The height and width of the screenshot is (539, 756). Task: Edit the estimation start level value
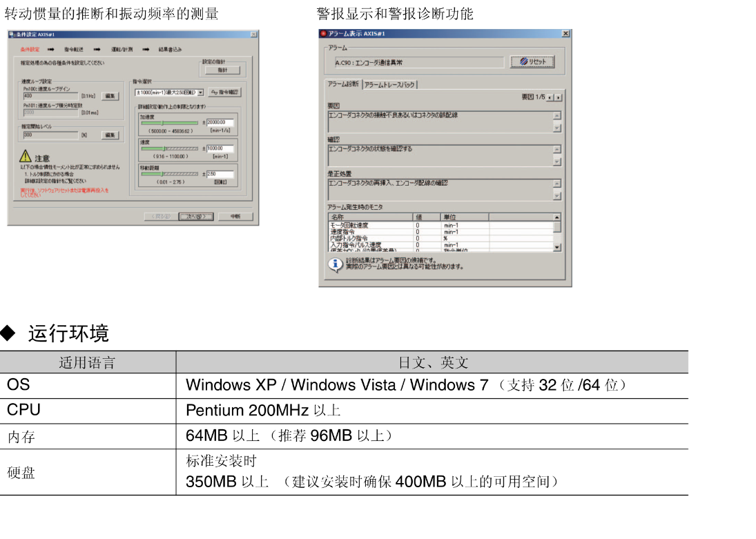click(110, 135)
